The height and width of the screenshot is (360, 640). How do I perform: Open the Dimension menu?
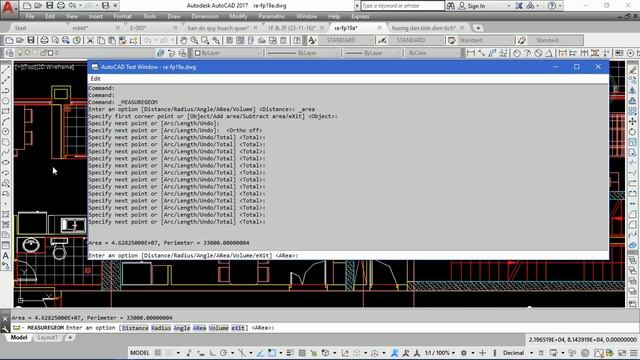[205, 17]
